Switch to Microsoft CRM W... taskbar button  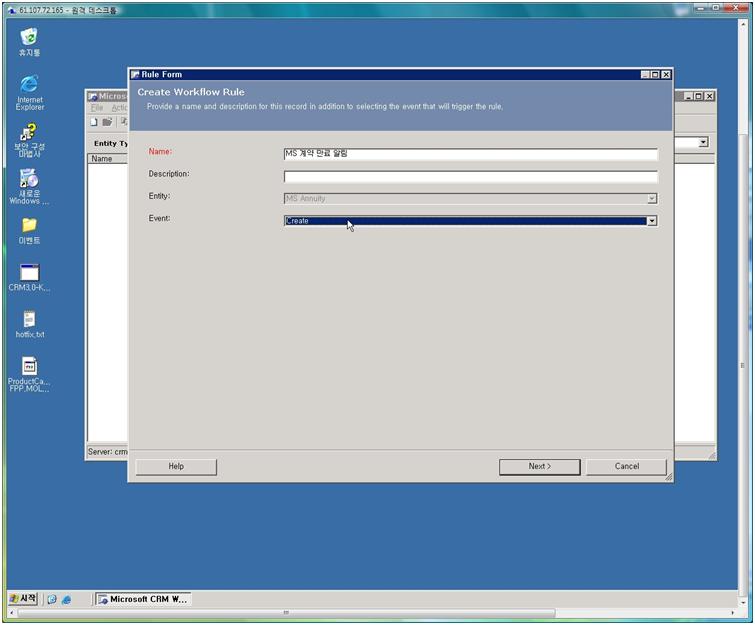coord(143,599)
